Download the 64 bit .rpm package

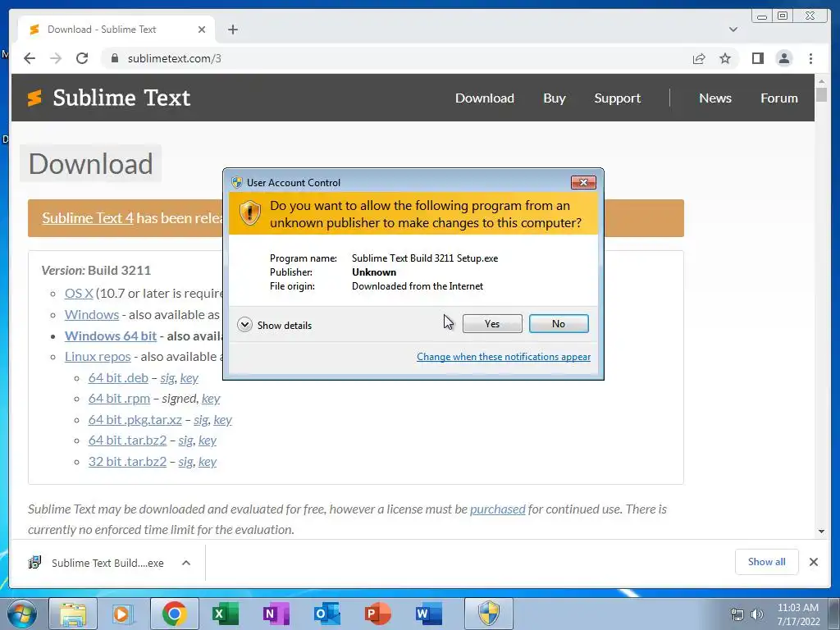[x=119, y=399]
